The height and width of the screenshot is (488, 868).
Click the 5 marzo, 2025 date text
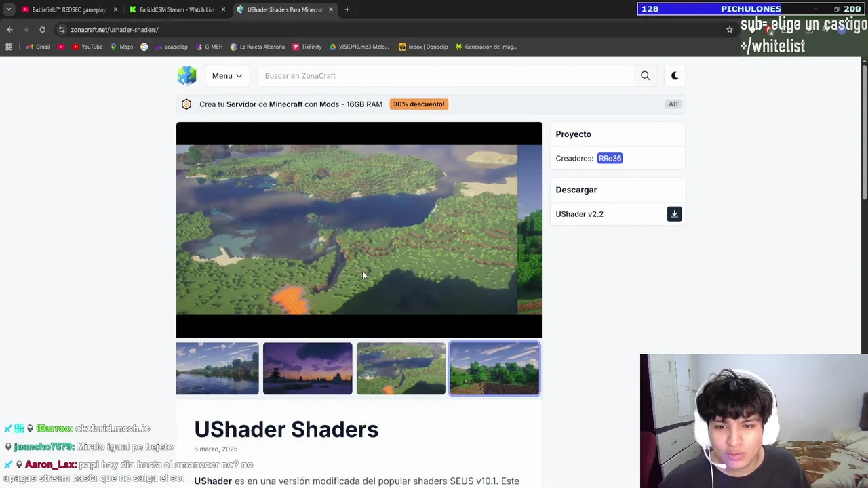(x=216, y=449)
